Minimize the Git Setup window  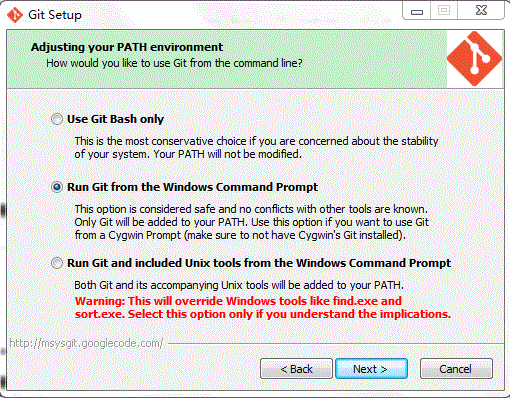pos(417,11)
